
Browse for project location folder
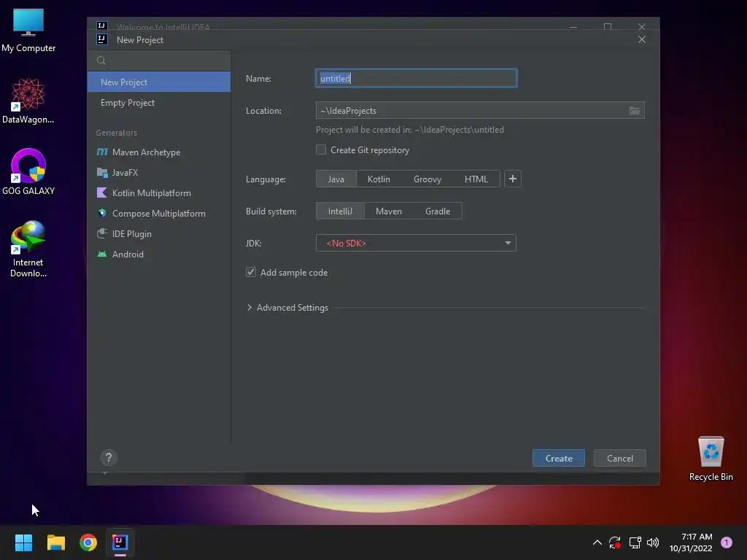click(x=634, y=111)
